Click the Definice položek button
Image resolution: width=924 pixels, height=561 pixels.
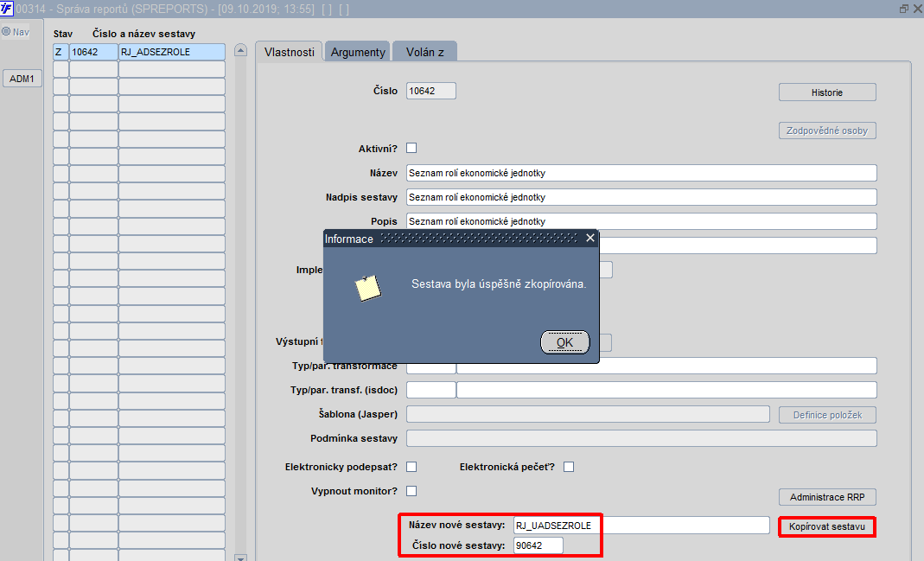coord(827,415)
